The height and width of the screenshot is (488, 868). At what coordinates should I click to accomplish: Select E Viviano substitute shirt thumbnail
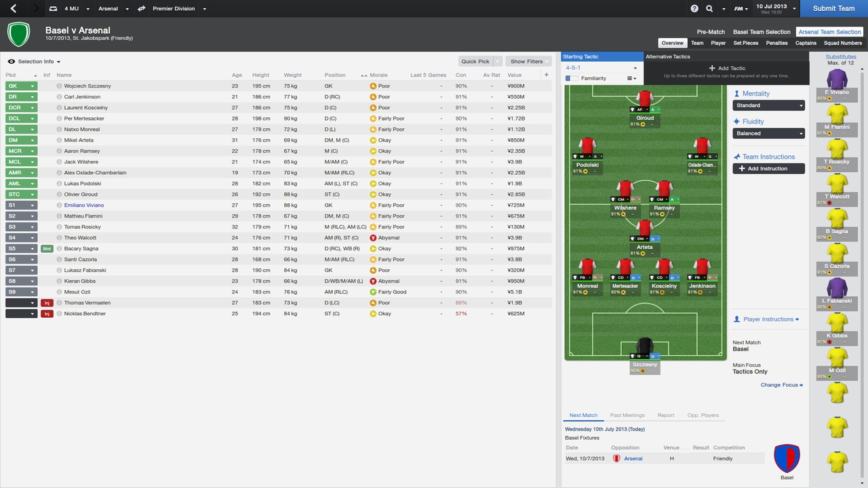pos(837,79)
